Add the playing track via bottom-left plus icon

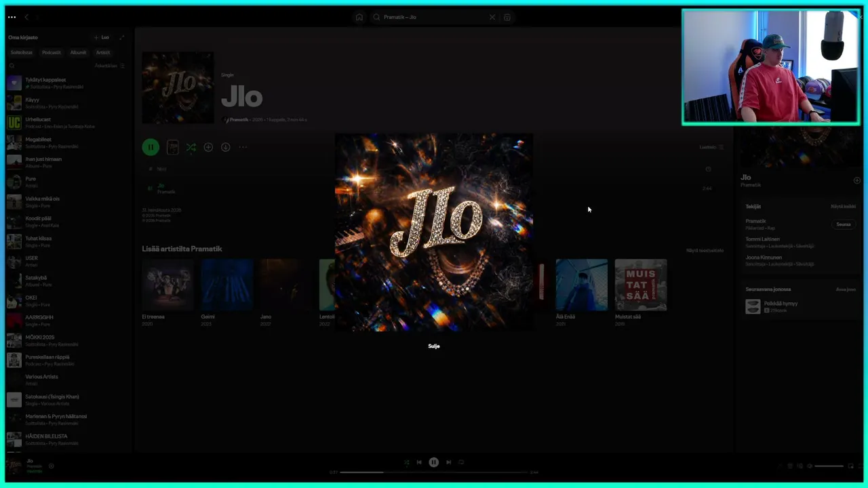coord(51,466)
